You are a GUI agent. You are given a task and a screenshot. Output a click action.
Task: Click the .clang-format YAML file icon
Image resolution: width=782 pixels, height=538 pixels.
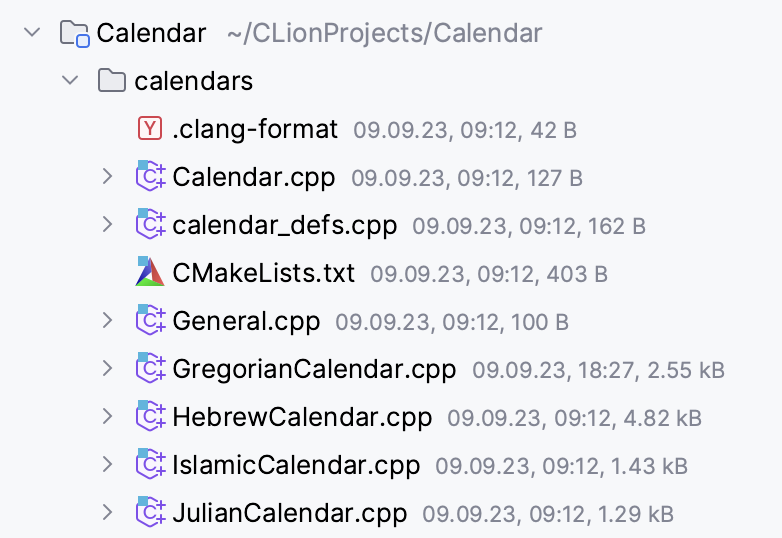click(x=149, y=129)
